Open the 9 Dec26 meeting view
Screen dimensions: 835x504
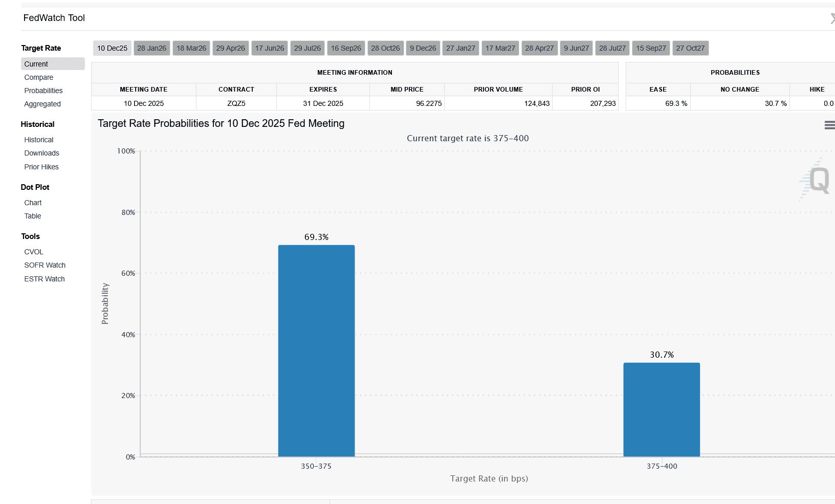point(423,48)
